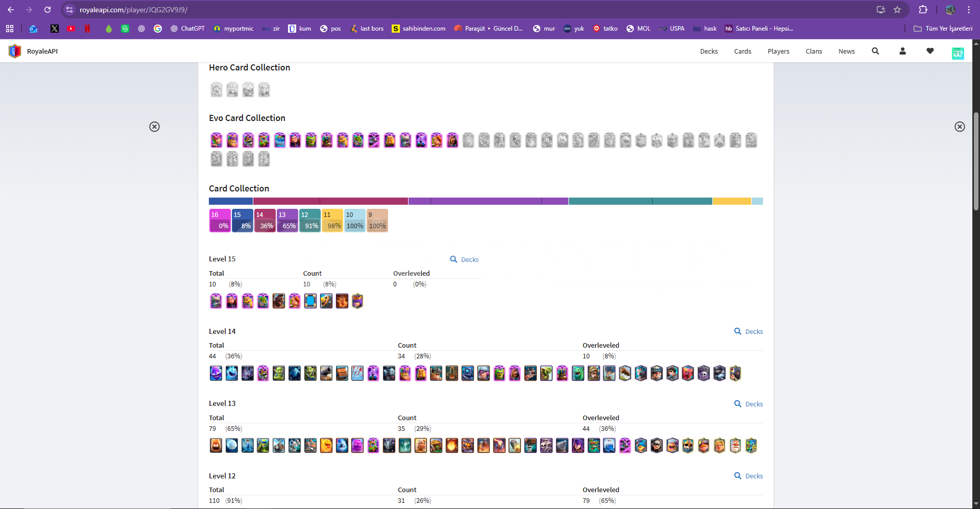This screenshot has height=509, width=980.
Task: Open Decks link for Level 13 cards
Action: pos(748,404)
